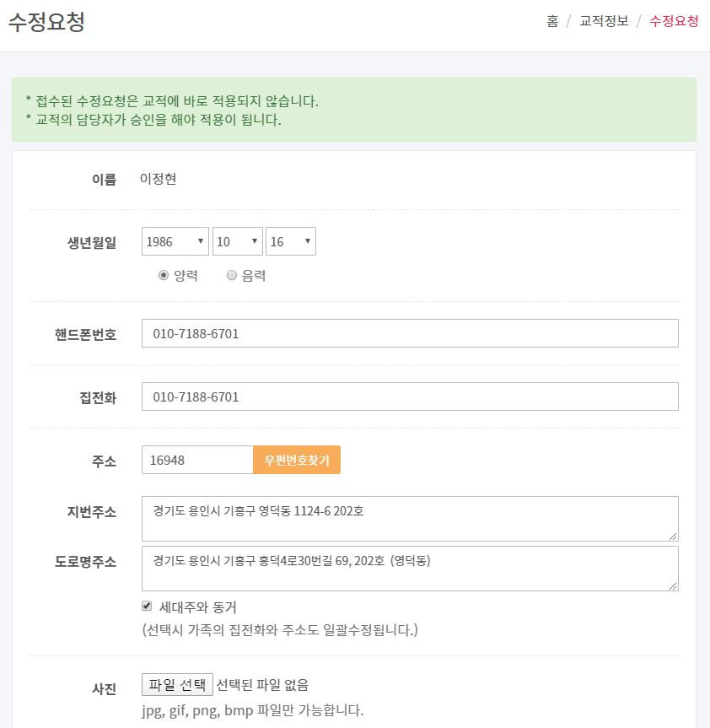Click into the 지번주소 text area

point(410,519)
